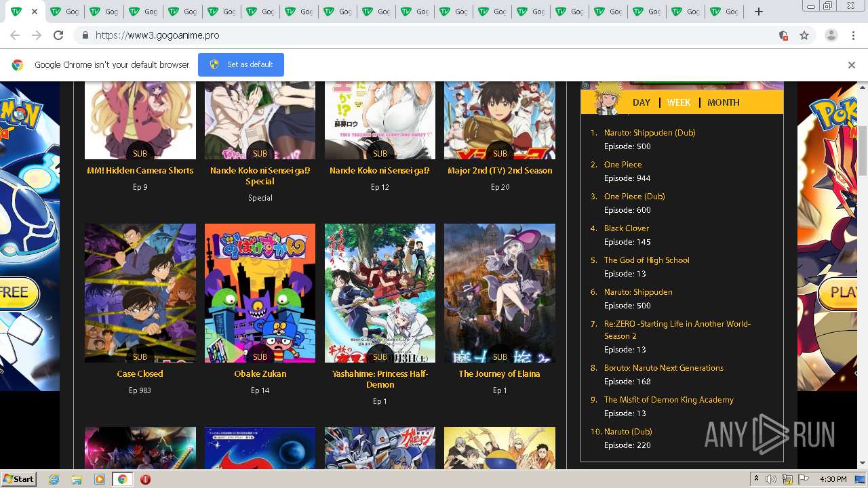
Task: Open Major 2nd 2nd Season poster
Action: click(500, 121)
